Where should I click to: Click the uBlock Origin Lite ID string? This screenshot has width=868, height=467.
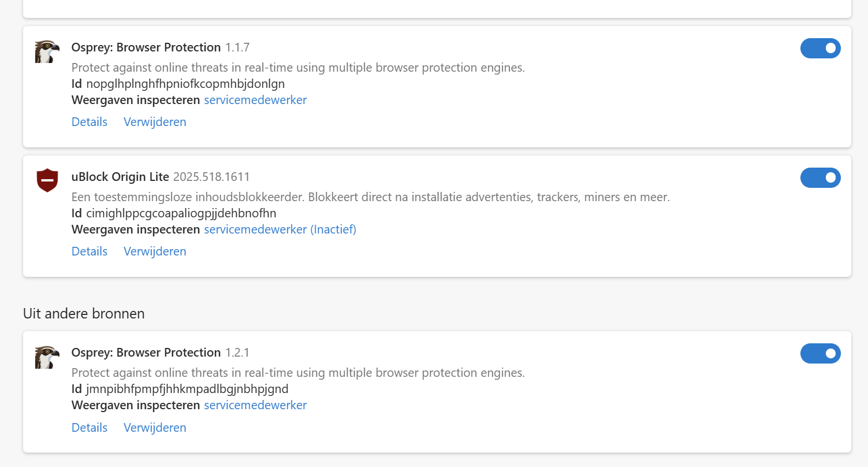(181, 213)
